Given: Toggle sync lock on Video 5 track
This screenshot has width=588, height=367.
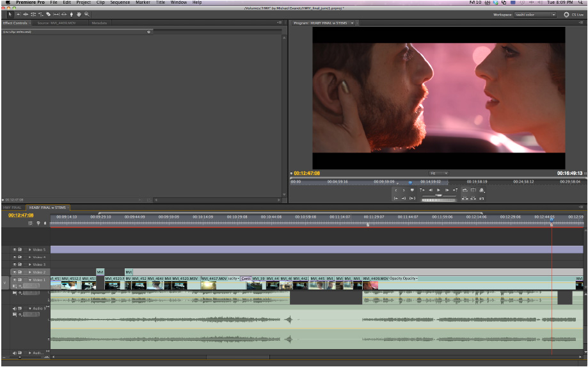Looking at the screenshot, I should 20,250.
